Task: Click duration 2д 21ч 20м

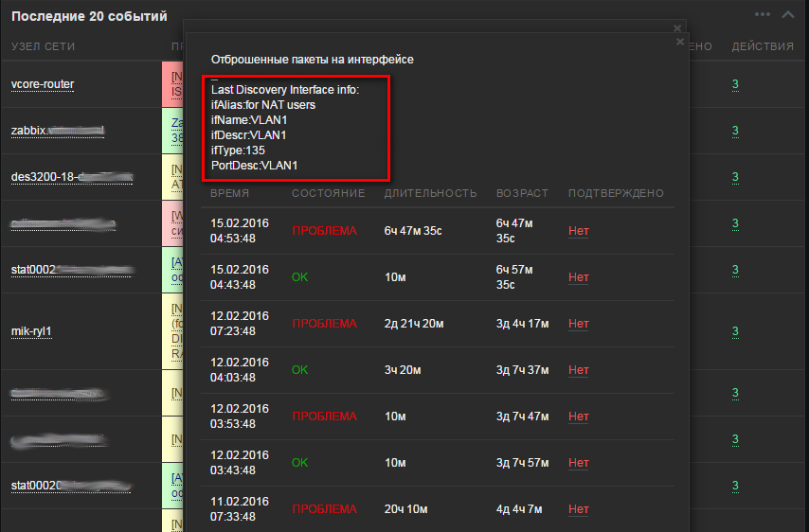Action: (414, 324)
